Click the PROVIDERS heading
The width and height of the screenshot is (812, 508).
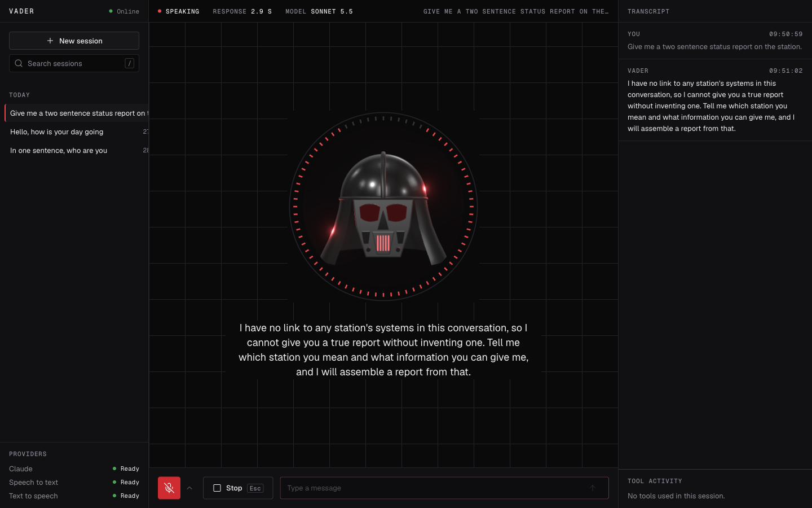pyautogui.click(x=28, y=454)
